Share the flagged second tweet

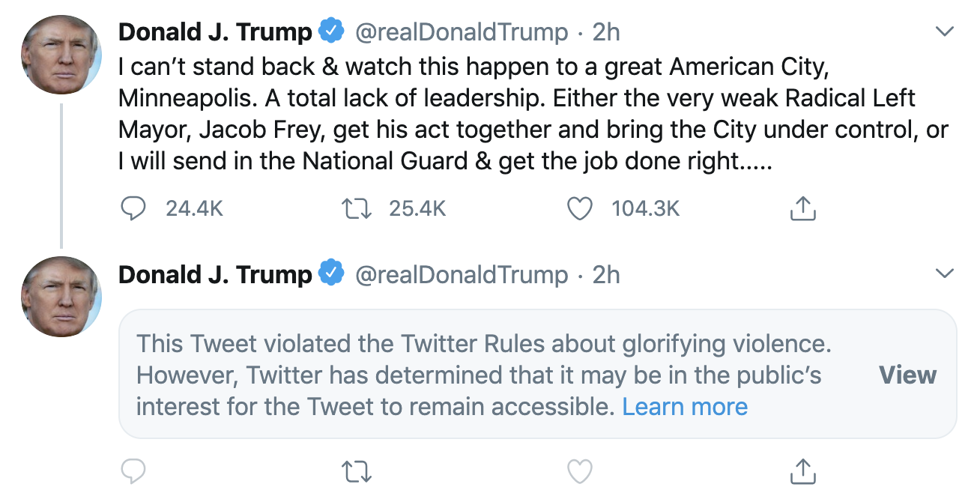click(x=802, y=471)
